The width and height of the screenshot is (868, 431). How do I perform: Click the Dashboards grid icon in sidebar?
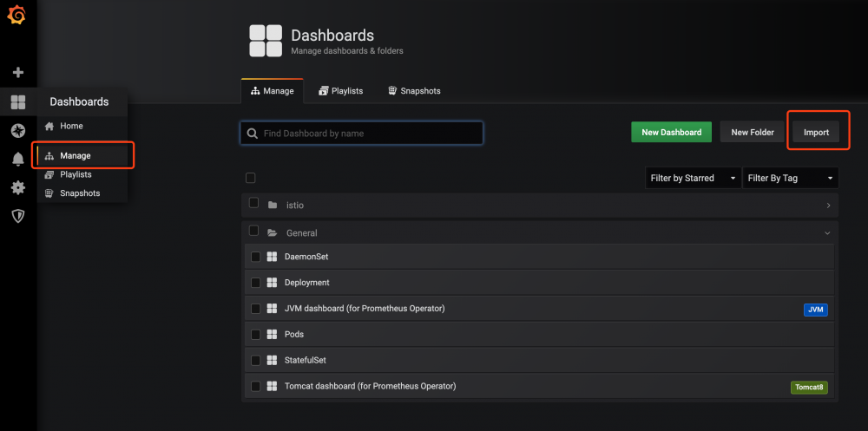[x=17, y=102]
